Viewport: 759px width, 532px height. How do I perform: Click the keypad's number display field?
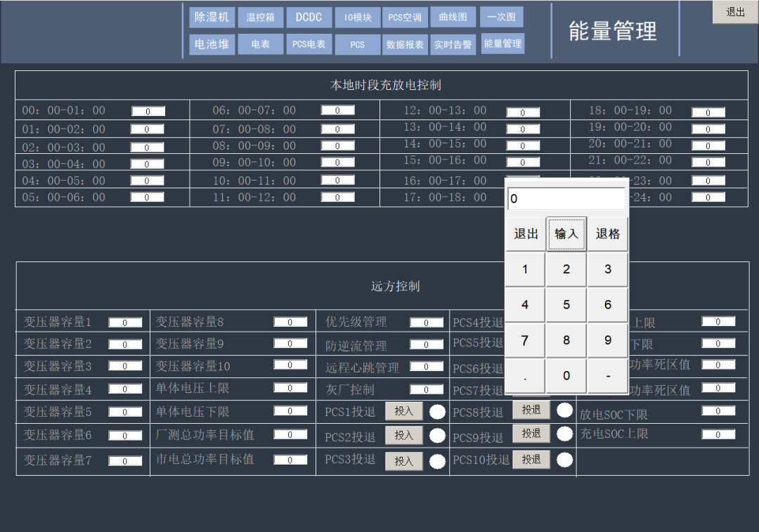pos(566,199)
